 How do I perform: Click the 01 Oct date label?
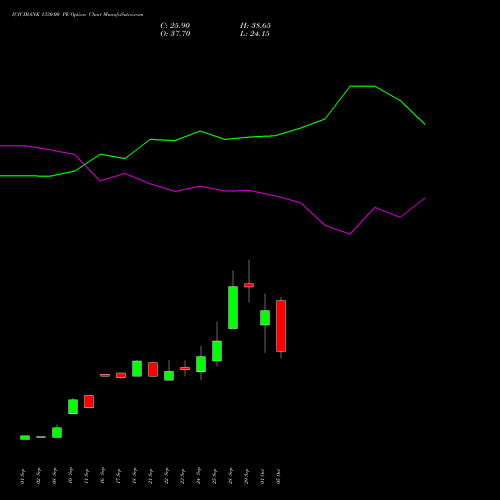[x=262, y=476]
